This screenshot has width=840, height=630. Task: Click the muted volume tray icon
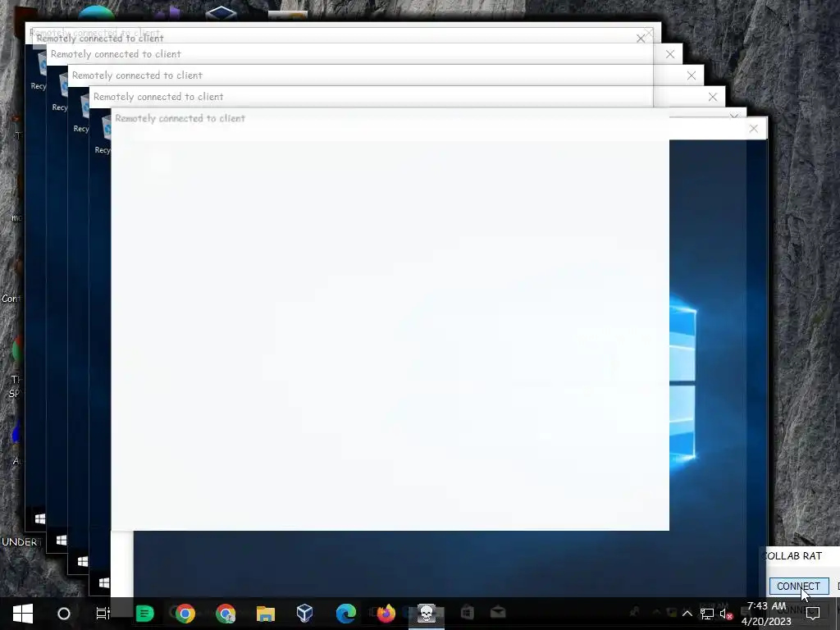(727, 614)
